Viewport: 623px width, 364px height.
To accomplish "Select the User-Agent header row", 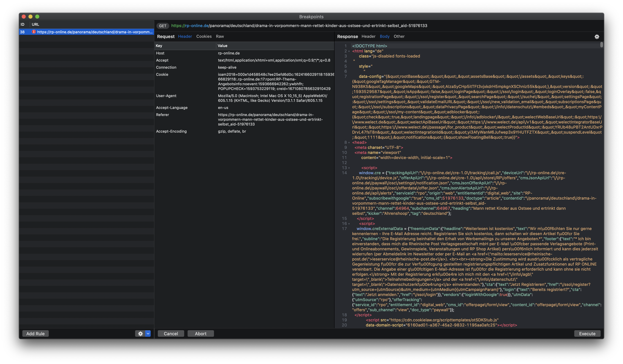I will [x=166, y=96].
